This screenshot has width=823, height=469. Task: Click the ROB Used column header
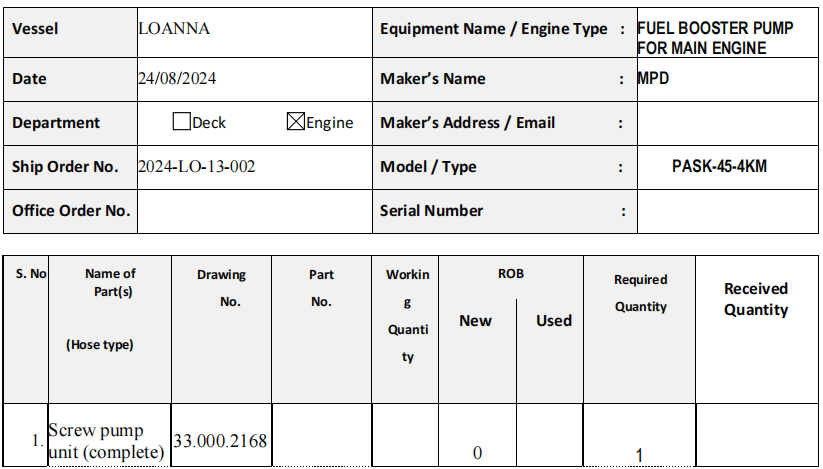(553, 321)
